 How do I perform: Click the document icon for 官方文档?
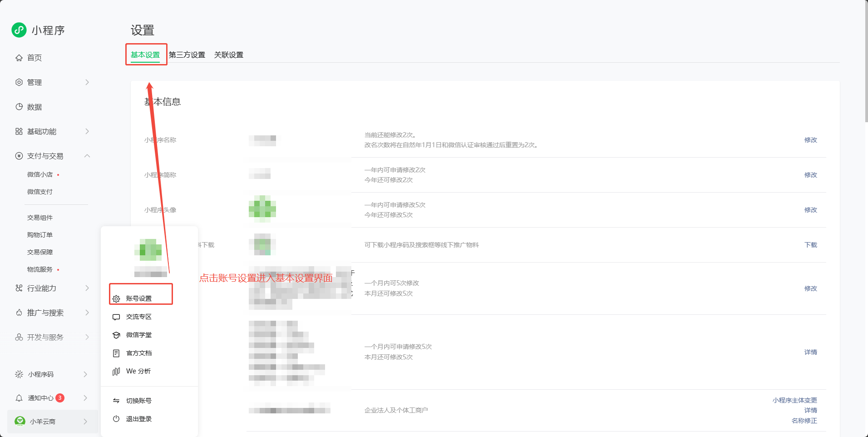[116, 353]
